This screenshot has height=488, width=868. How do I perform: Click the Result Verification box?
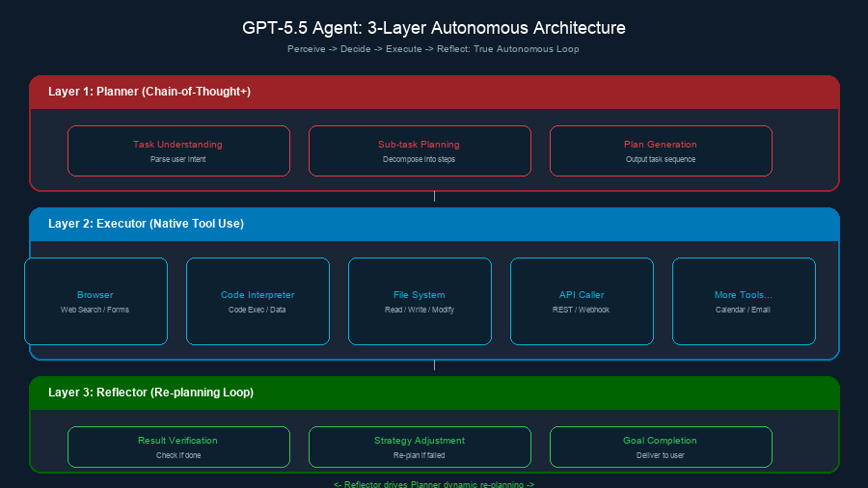pyautogui.click(x=178, y=447)
